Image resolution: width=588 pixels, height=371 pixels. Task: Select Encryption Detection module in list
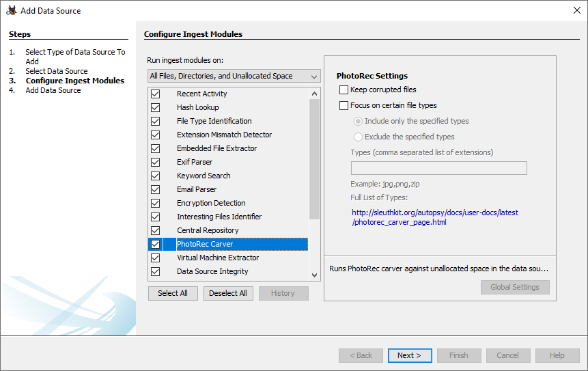(x=211, y=203)
